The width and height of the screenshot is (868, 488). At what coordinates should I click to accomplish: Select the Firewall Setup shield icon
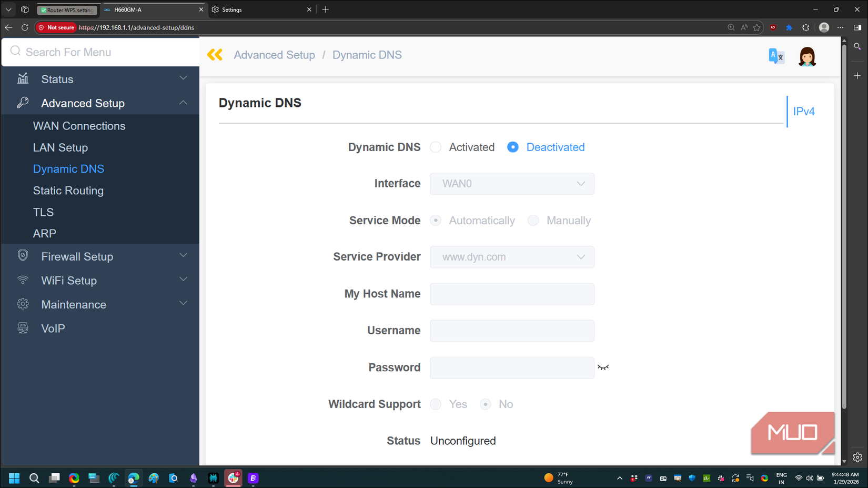[23, 256]
